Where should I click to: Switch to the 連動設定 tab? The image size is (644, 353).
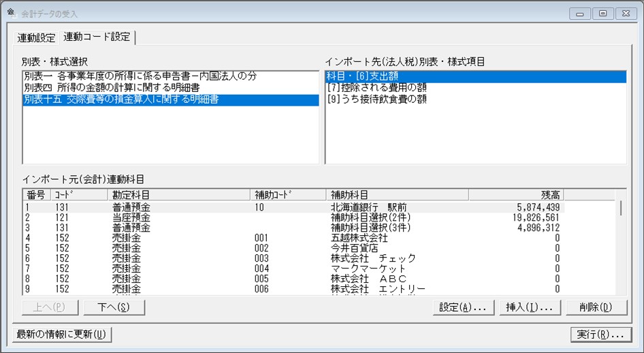coord(36,37)
